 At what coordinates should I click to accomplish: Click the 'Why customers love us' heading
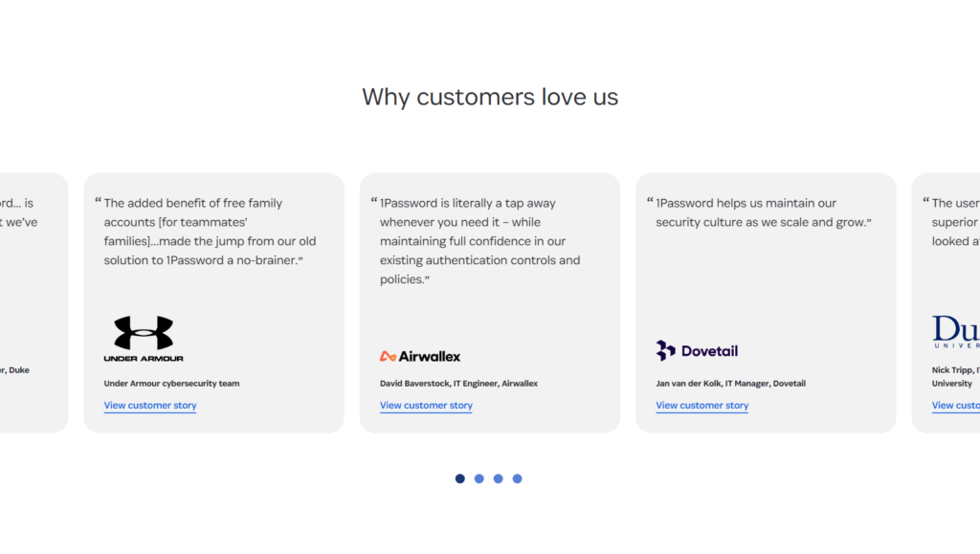click(x=490, y=97)
